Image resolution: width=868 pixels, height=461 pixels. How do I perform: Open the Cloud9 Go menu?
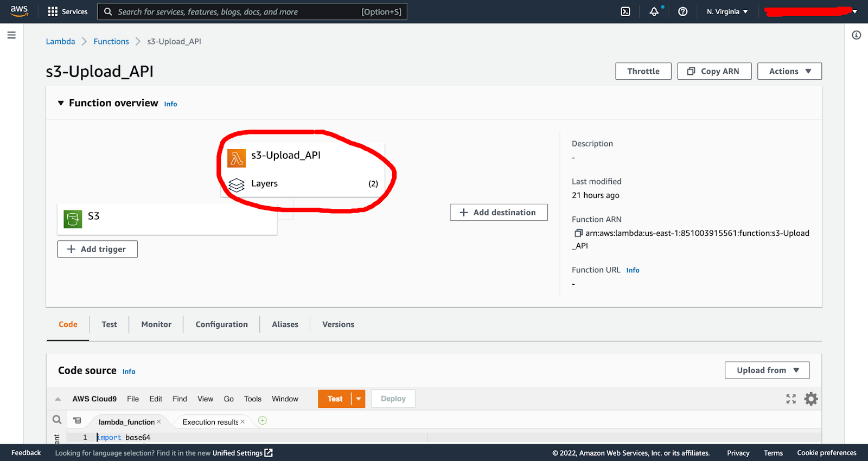[228, 399]
